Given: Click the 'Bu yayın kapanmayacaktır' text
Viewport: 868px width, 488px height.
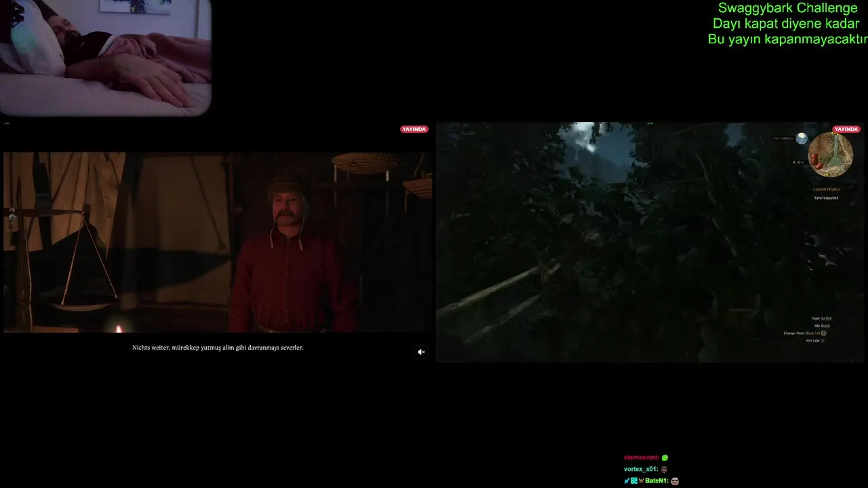Looking at the screenshot, I should point(788,39).
